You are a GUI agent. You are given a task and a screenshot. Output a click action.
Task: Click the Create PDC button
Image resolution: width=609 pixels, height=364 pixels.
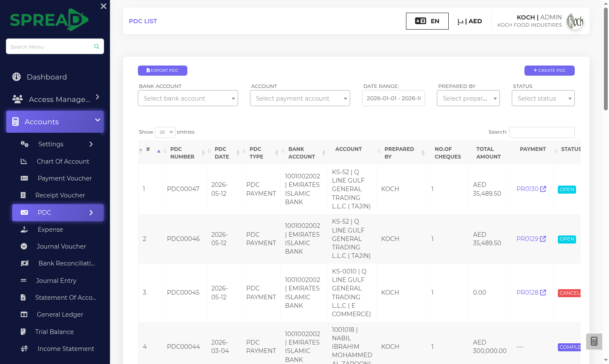[x=549, y=71]
